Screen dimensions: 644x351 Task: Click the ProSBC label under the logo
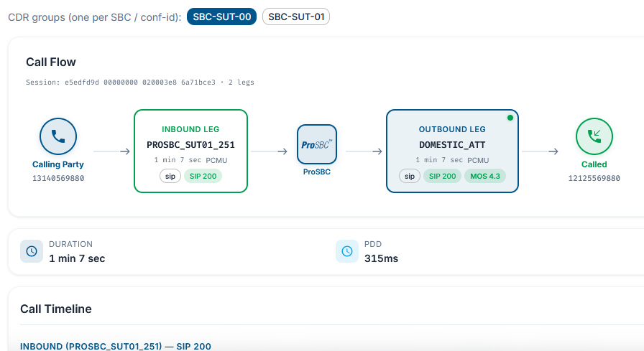317,172
